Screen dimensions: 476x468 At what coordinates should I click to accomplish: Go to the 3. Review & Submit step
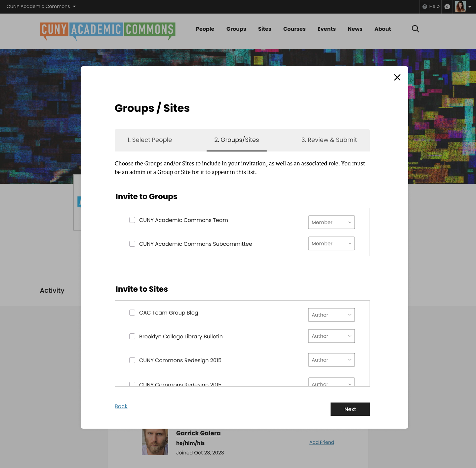[329, 140]
